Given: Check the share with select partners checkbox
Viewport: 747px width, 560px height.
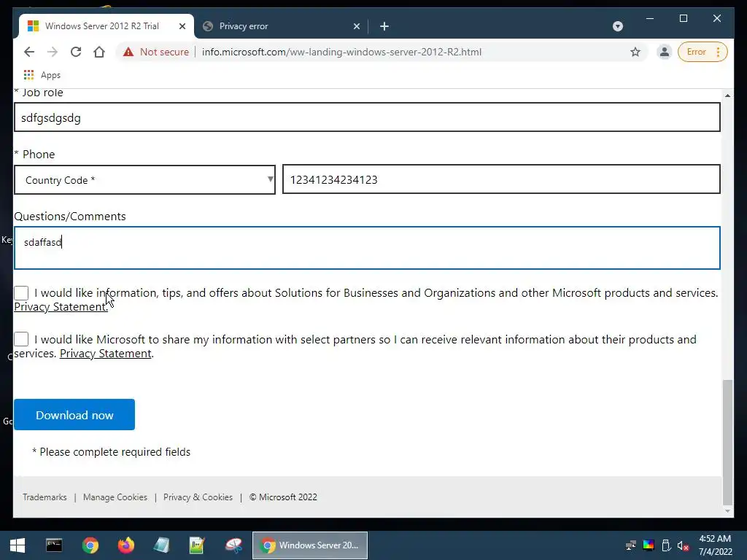Looking at the screenshot, I should pyautogui.click(x=21, y=339).
